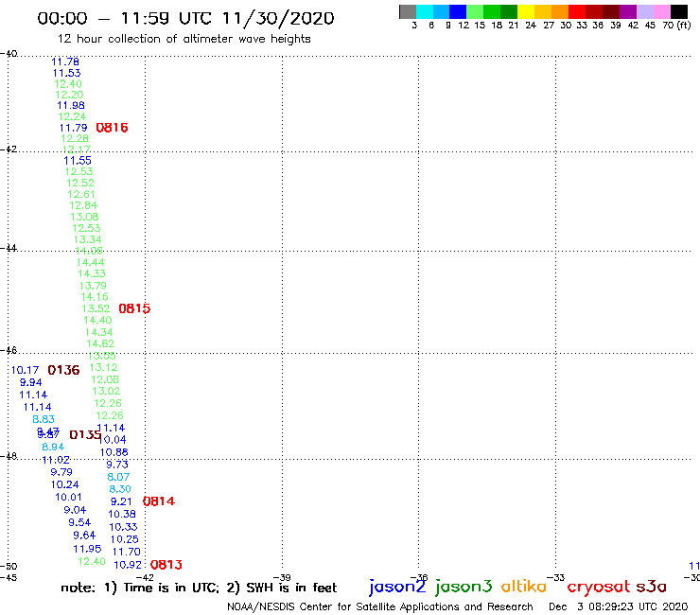
Task: Click wave height value 14.16
Action: pyautogui.click(x=95, y=297)
